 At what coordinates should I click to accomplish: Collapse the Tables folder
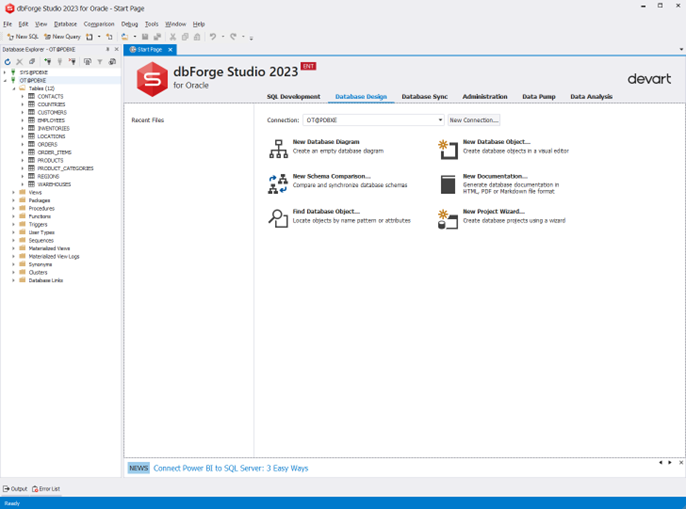[x=14, y=88]
